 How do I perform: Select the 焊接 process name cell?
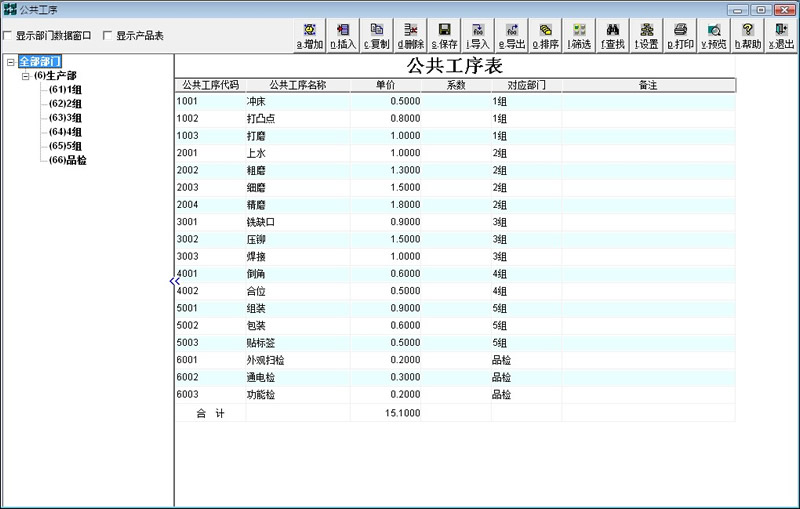pos(298,257)
